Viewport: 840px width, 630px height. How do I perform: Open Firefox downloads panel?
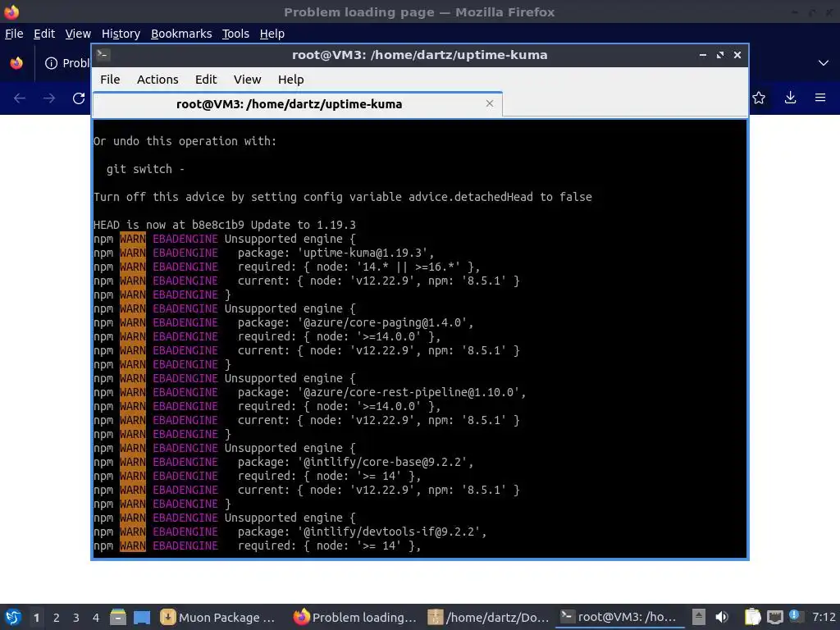click(x=790, y=98)
